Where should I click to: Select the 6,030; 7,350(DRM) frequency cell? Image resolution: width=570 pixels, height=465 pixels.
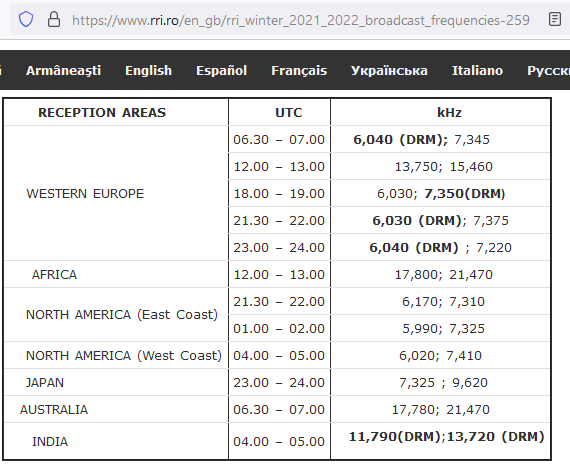(x=440, y=193)
